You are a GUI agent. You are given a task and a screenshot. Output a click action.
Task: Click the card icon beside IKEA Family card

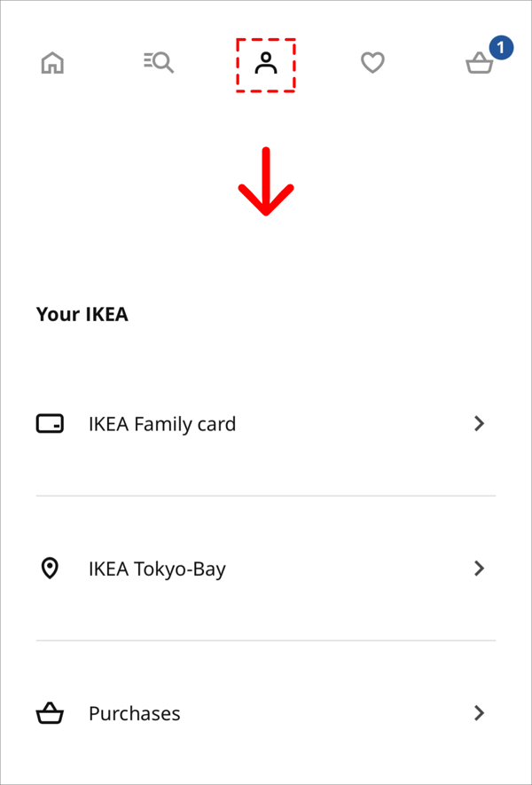point(50,423)
